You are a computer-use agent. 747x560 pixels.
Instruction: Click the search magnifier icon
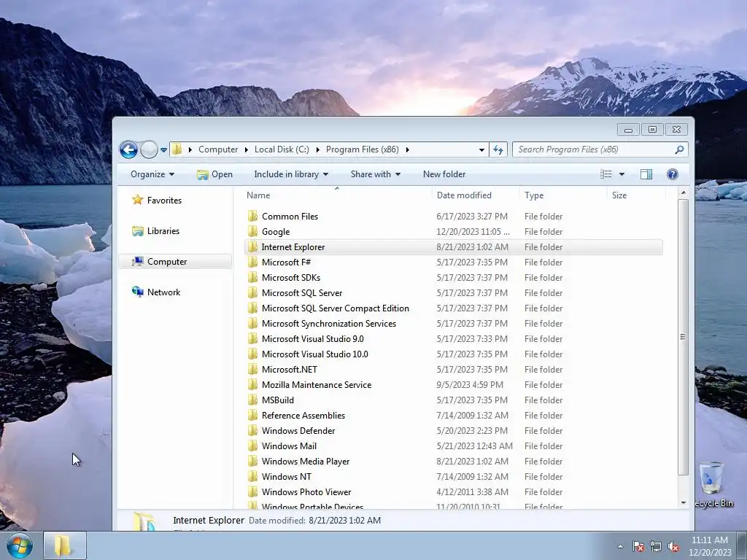tap(679, 149)
